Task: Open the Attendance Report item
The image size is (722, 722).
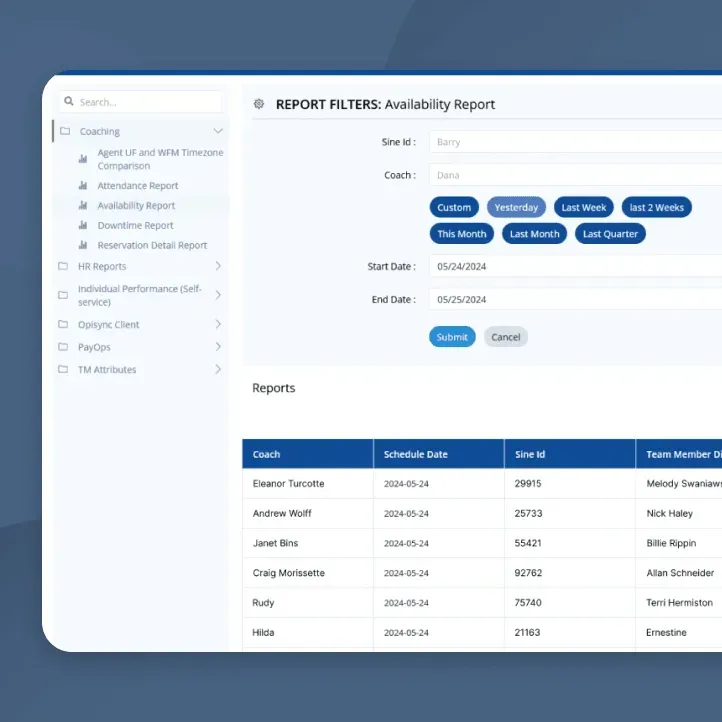Action: coord(138,186)
